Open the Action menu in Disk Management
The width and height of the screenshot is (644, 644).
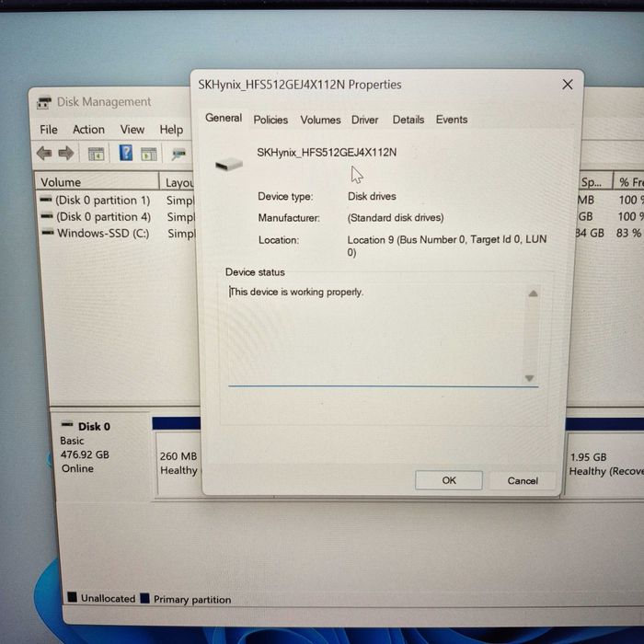88,130
